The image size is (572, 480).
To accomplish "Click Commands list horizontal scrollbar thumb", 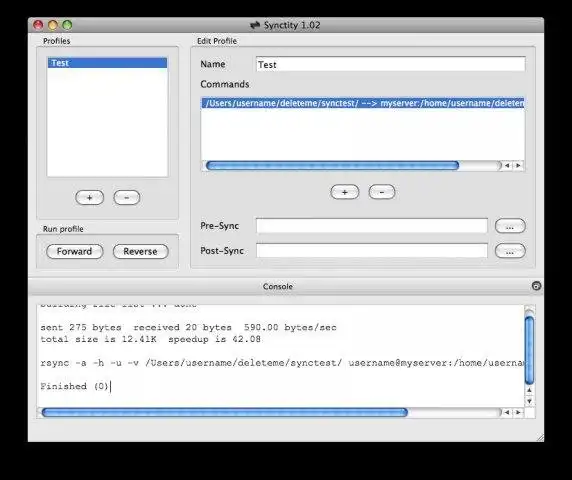I will tap(332, 166).
